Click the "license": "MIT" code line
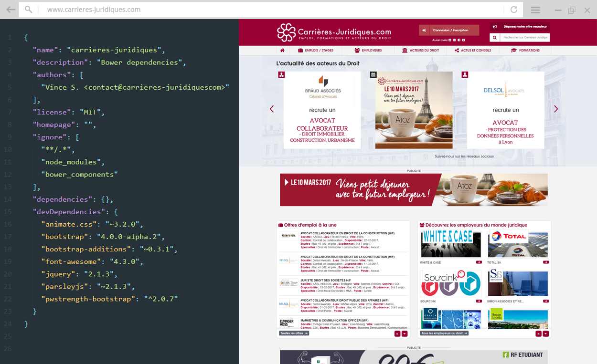The width and height of the screenshot is (597, 364). [69, 112]
